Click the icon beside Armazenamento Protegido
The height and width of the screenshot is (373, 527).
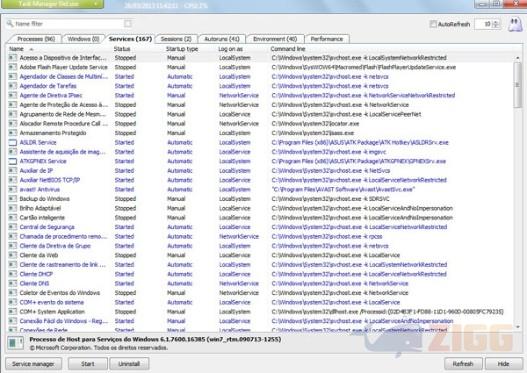(13, 133)
